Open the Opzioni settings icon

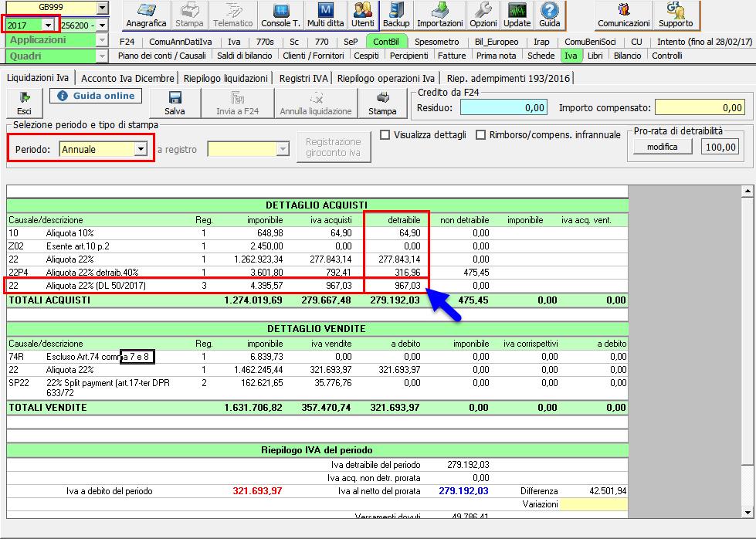[483, 15]
